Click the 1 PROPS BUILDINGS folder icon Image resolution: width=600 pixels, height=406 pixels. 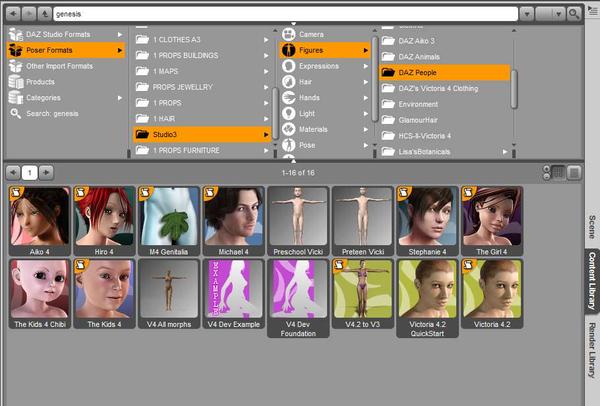coord(142,55)
